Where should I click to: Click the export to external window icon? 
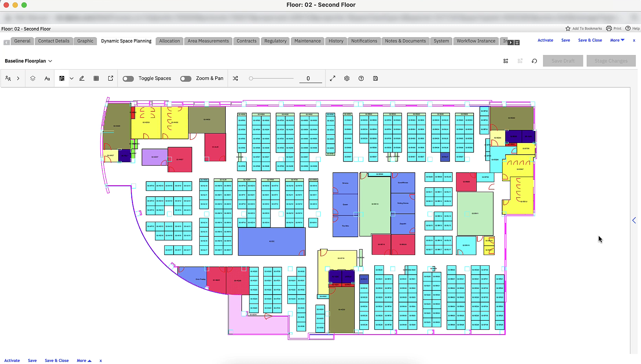[110, 78]
